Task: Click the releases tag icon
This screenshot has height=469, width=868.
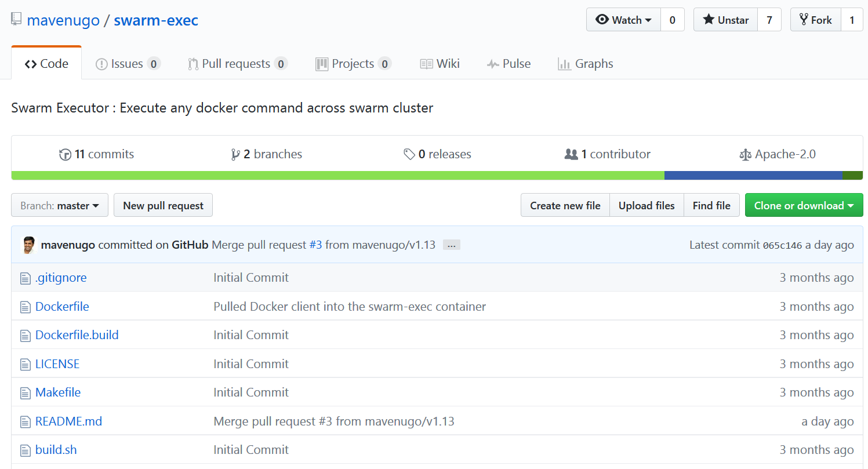Action: [x=409, y=154]
